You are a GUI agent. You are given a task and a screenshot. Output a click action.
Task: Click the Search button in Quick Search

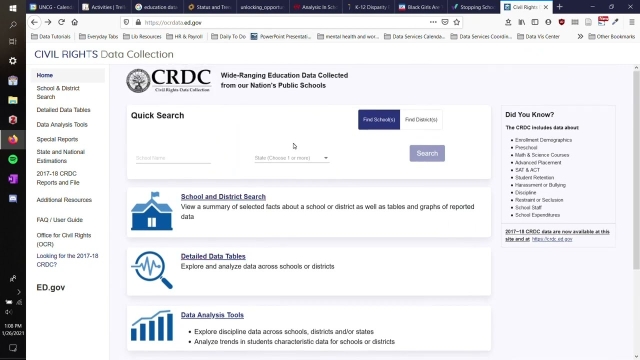(x=427, y=153)
